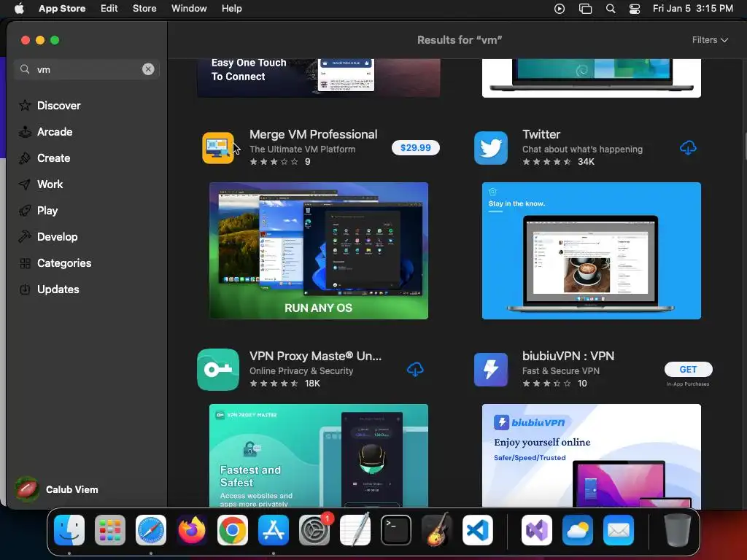This screenshot has width=747, height=560.
Task: Open Calub Viem account profile
Action: (x=57, y=489)
